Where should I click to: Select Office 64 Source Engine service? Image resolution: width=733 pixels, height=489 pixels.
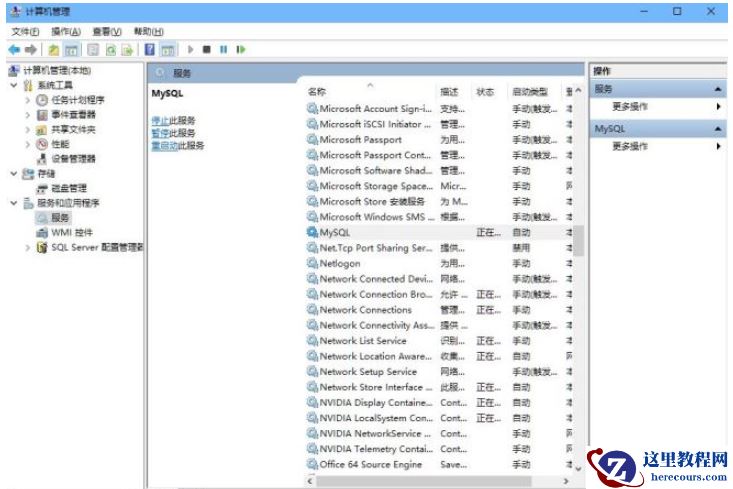439,464
